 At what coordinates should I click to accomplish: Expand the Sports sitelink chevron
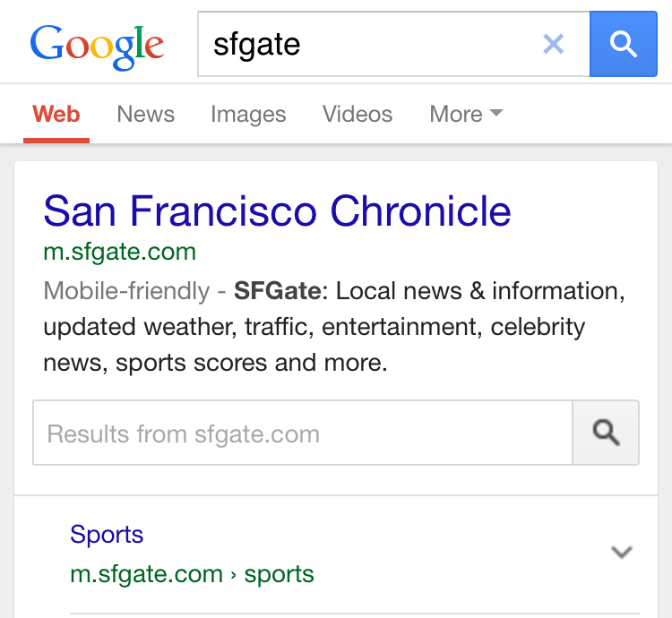click(621, 552)
